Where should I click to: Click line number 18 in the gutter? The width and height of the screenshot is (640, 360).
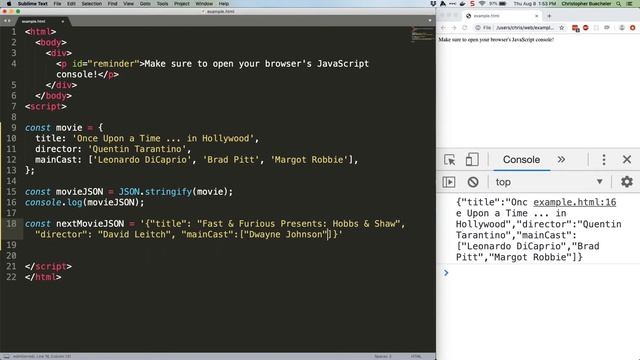pos(11,224)
